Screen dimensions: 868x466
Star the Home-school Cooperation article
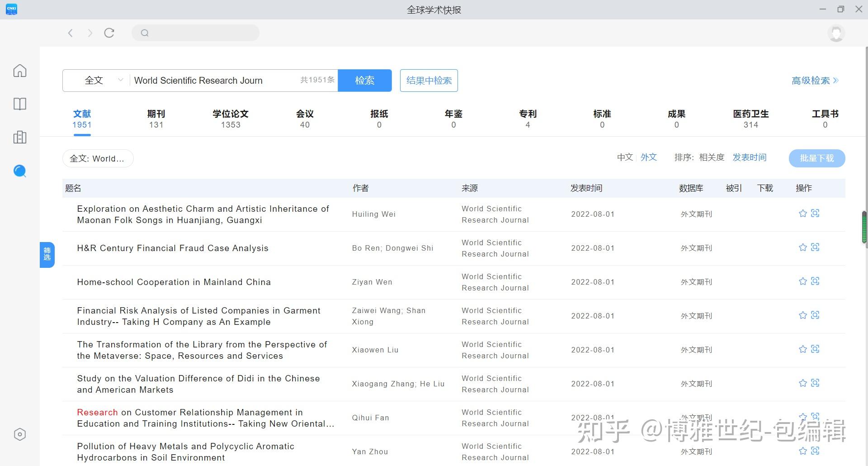click(803, 281)
